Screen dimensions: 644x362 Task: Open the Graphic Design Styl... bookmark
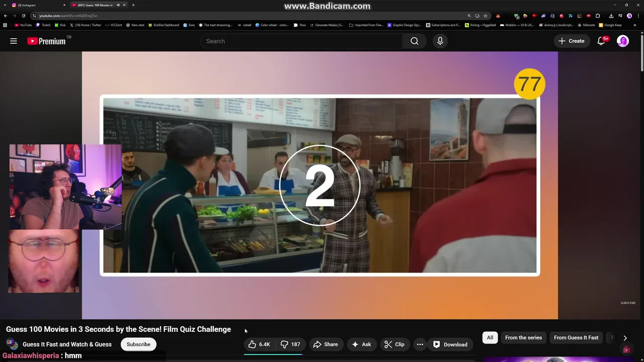click(405, 25)
